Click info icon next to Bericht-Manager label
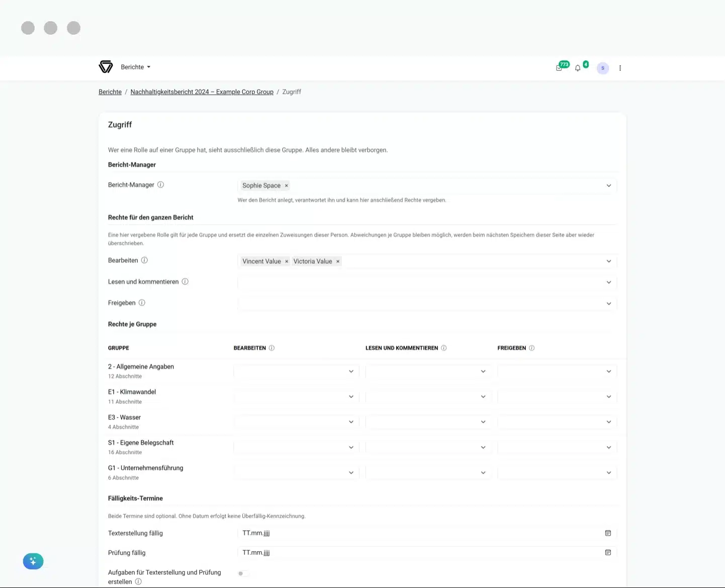The width and height of the screenshot is (725, 588). (161, 184)
